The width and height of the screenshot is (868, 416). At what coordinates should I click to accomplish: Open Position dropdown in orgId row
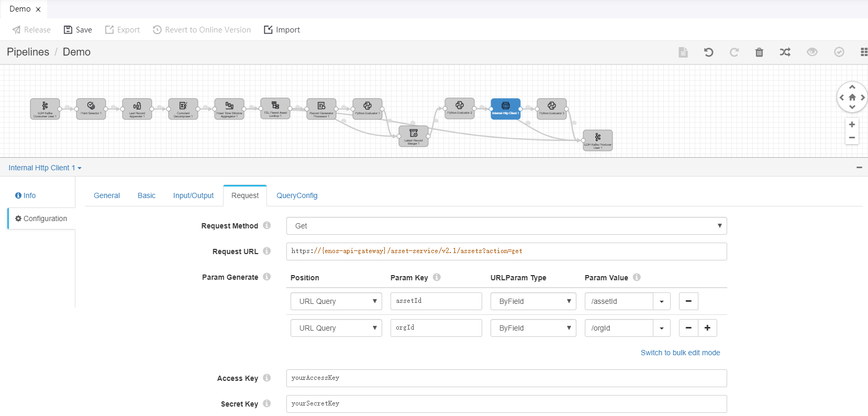pos(336,328)
